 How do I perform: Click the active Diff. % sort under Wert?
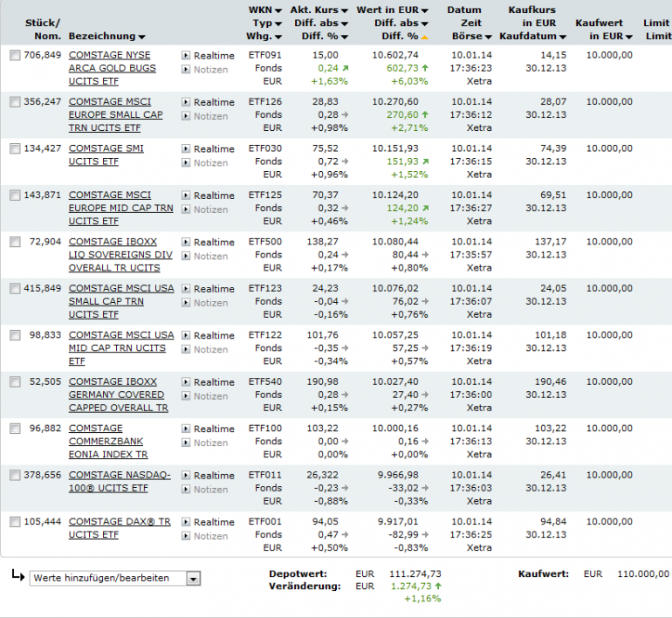[x=405, y=37]
